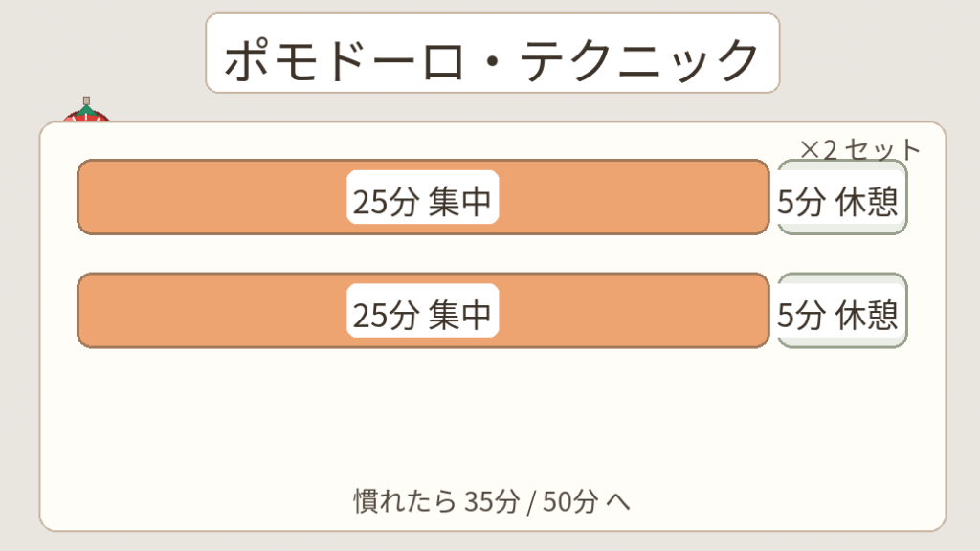
Task: Select the ポモドーロ・テクニック title box
Action: click(x=492, y=54)
